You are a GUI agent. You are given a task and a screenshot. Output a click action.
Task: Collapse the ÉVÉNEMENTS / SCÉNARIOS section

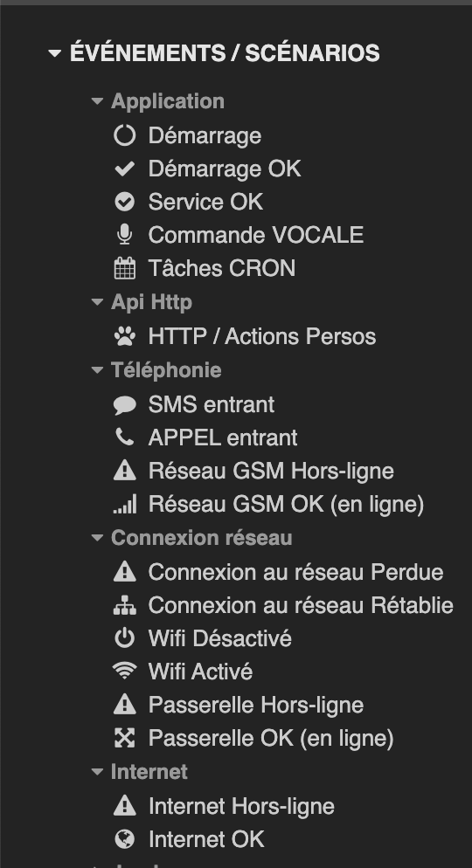tap(54, 53)
